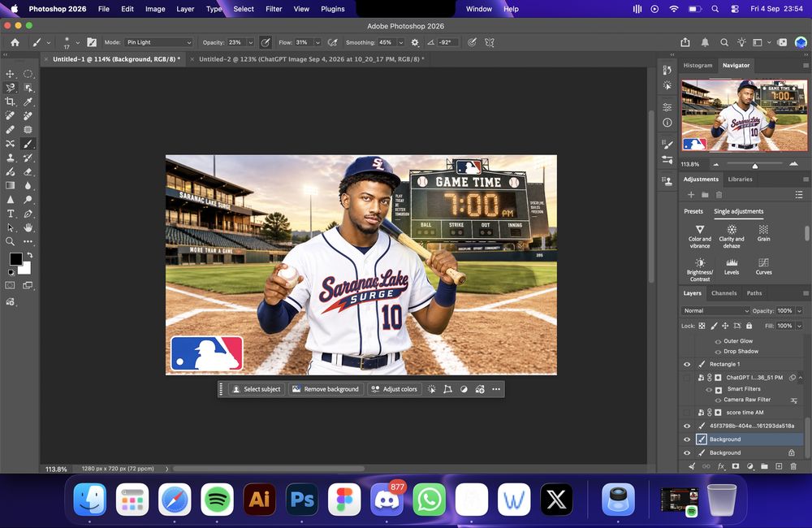
Task: Enable Quick Mask mode
Action: click(10, 285)
